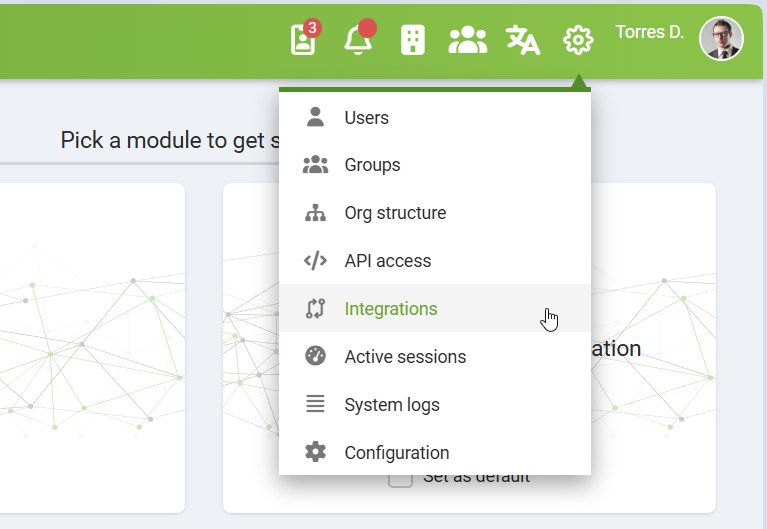
Task: Open Configuration from the settings menu
Action: (396, 453)
